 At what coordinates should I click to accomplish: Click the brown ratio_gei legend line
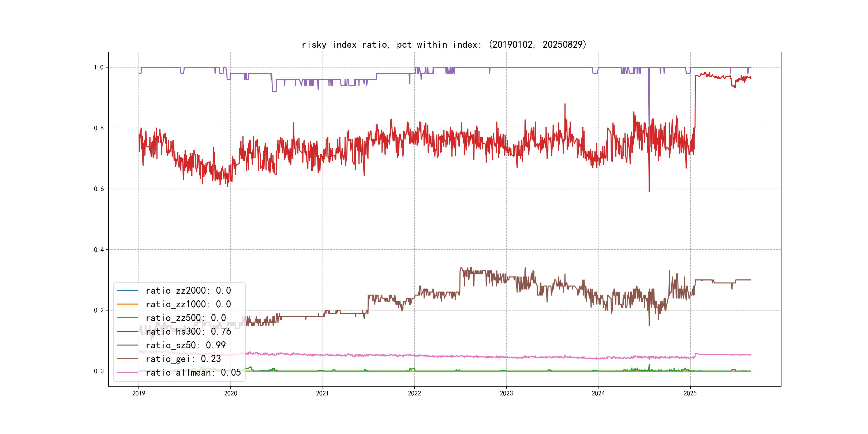tap(127, 359)
